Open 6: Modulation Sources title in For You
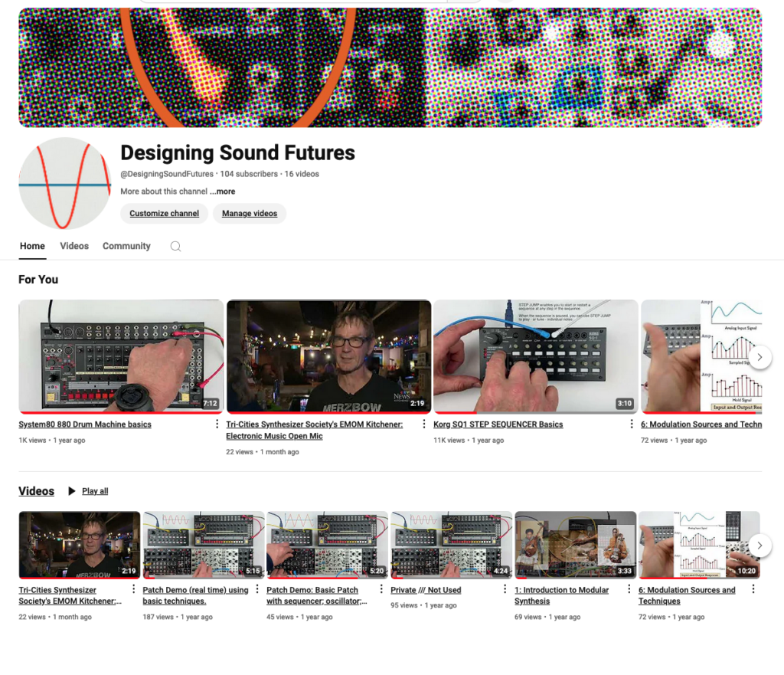The image size is (784, 675). [x=701, y=424]
